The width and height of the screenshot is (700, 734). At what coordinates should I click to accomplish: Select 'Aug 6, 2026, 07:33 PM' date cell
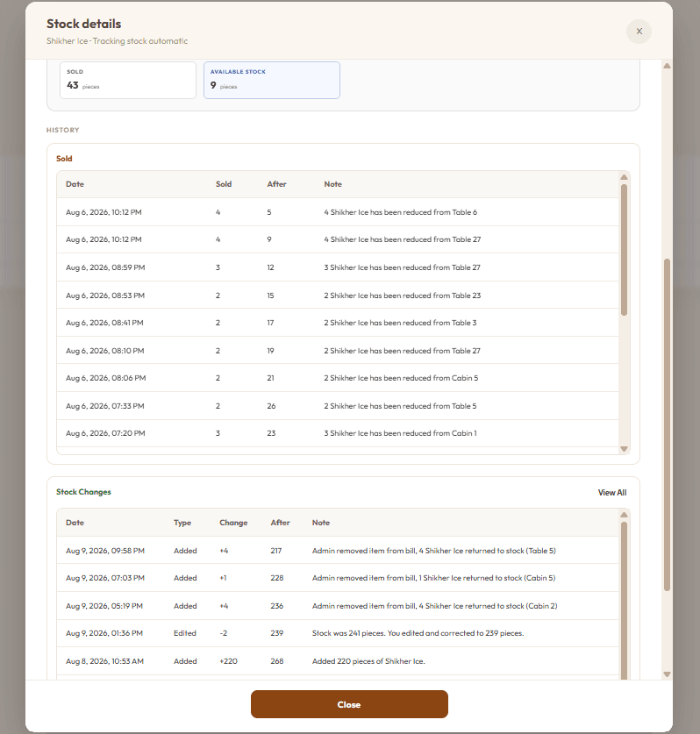105,406
